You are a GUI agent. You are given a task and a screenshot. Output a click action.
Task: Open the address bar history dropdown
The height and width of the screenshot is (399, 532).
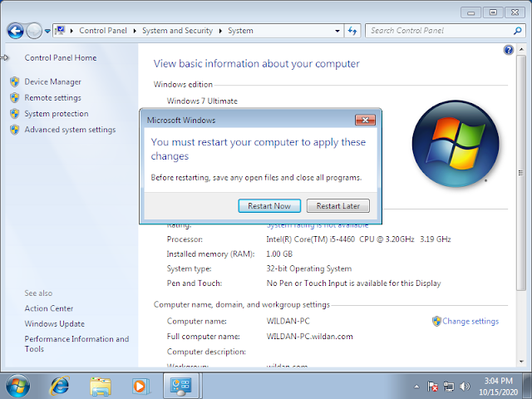tap(337, 31)
